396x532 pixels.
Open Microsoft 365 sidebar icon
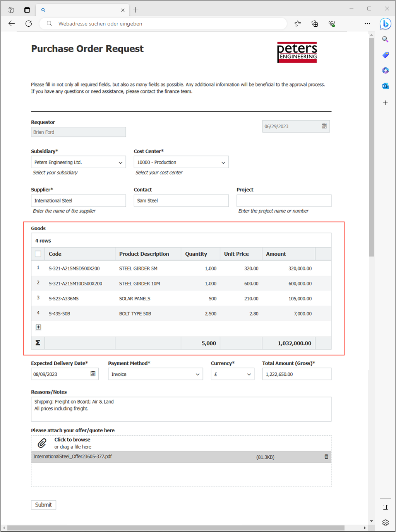click(x=385, y=70)
